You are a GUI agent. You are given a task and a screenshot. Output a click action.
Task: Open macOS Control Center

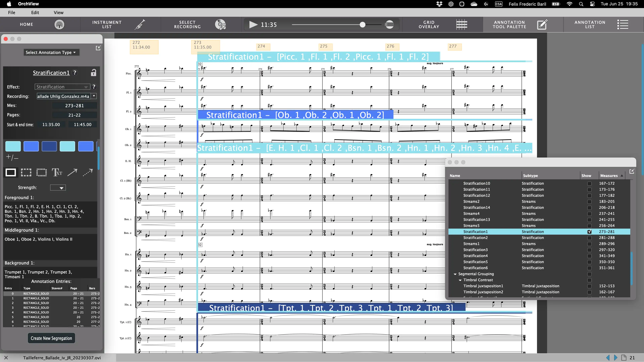tap(592, 4)
